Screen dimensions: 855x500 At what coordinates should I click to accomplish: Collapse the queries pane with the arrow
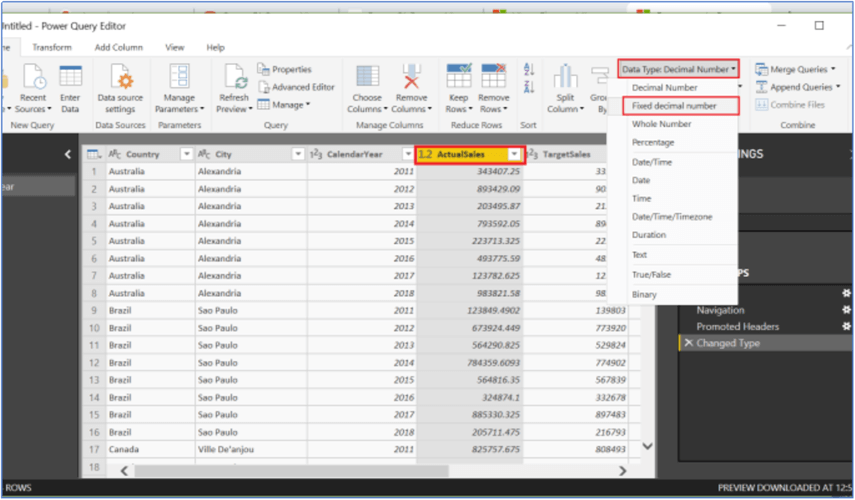[x=68, y=154]
